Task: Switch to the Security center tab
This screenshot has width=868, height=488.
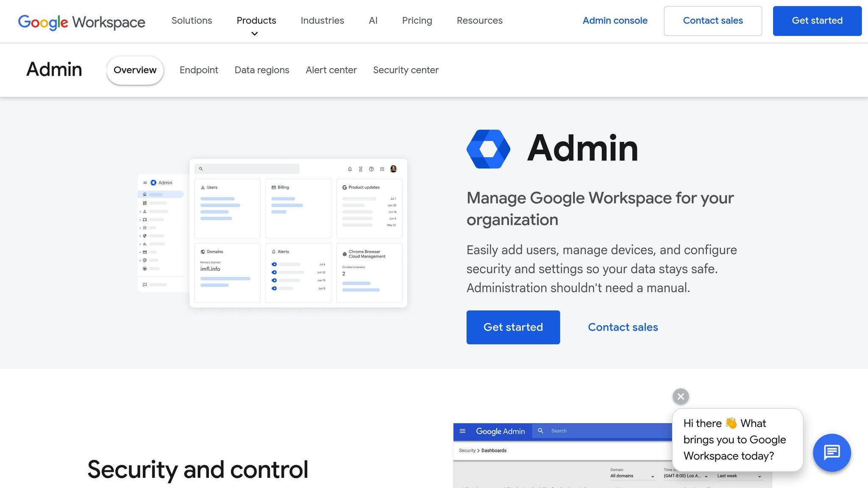Action: (406, 70)
